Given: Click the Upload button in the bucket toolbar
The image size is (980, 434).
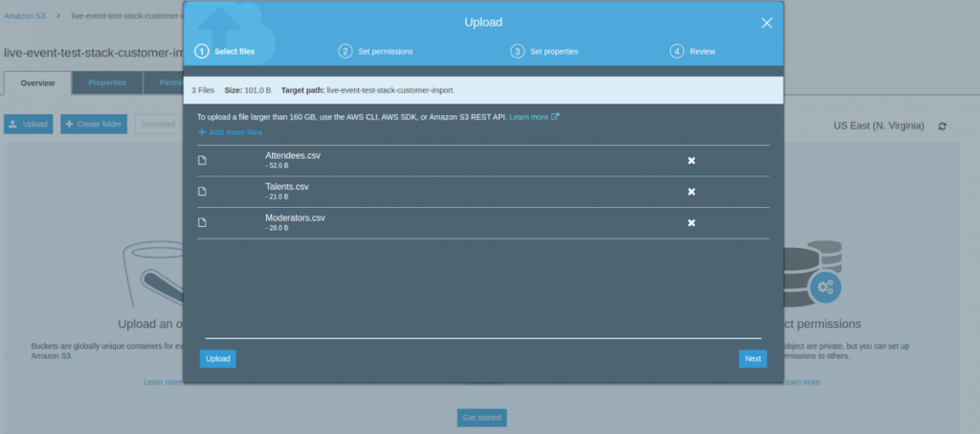Looking at the screenshot, I should pos(28,124).
